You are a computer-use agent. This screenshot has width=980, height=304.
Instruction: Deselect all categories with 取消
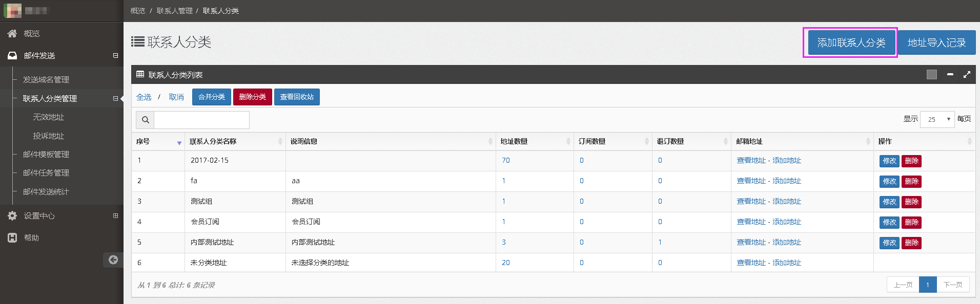[x=176, y=97]
